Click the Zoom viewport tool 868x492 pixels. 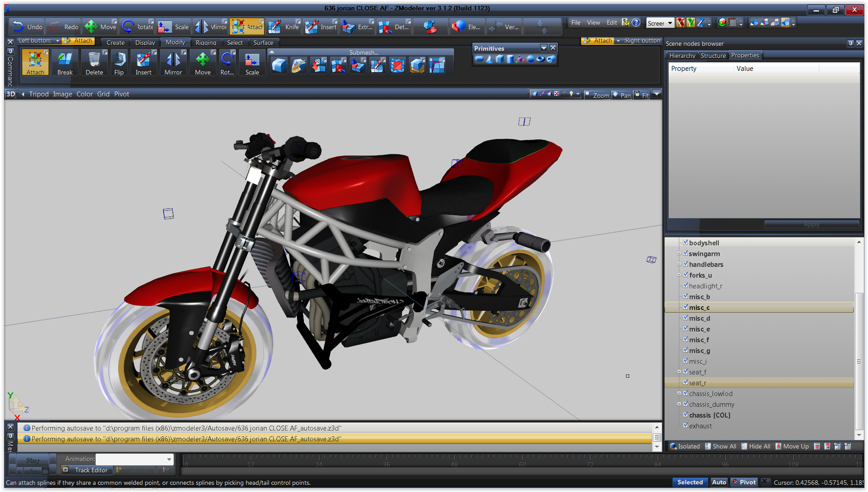pos(597,95)
